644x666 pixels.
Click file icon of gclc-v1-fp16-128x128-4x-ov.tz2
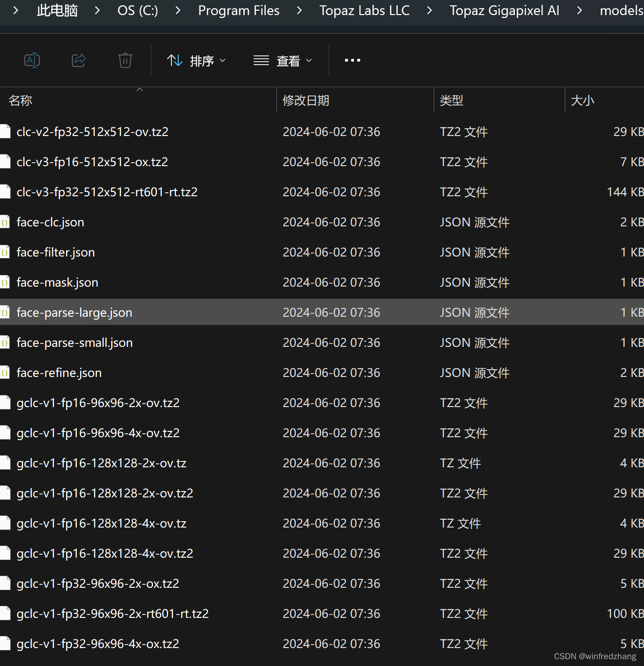(x=5, y=553)
